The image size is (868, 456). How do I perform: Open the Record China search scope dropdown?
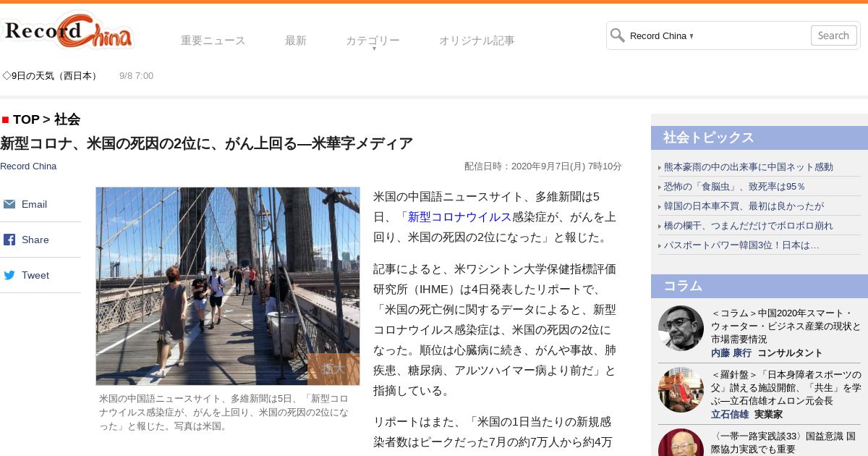point(661,35)
